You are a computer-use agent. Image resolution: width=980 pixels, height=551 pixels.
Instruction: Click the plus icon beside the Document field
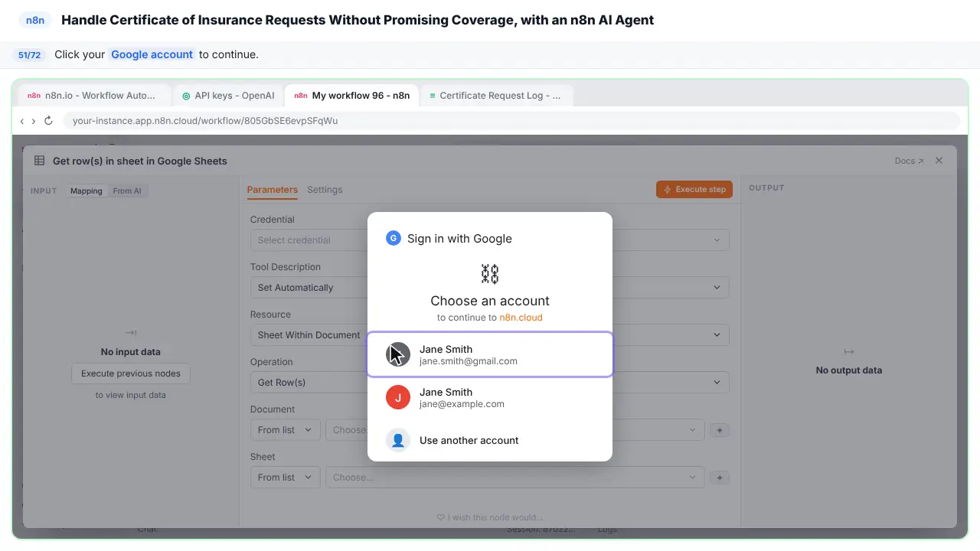719,430
